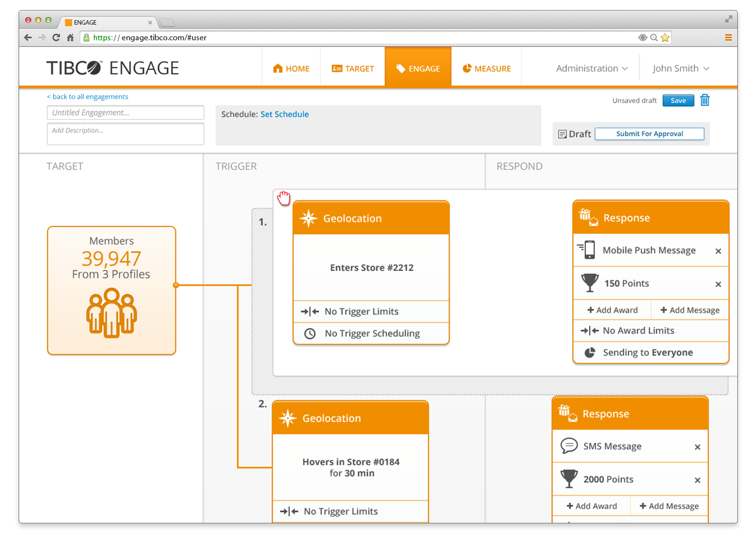Click the second Response card gift icon
This screenshot has width=756, height=539.
coord(568,413)
